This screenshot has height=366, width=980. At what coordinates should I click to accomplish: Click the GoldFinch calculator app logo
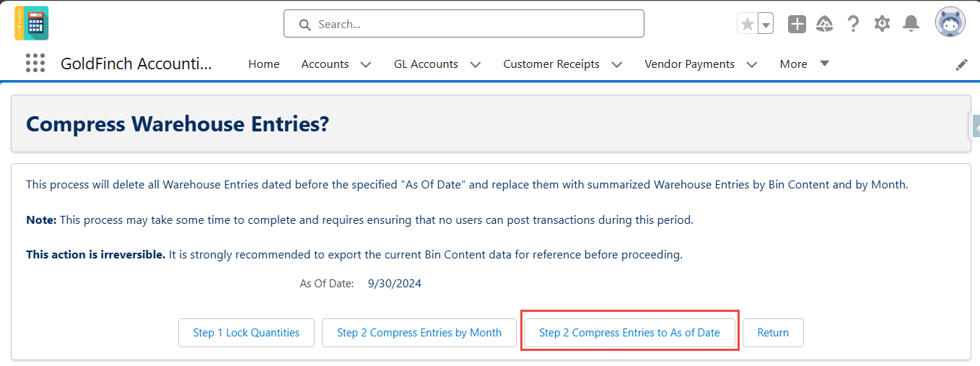tap(32, 23)
